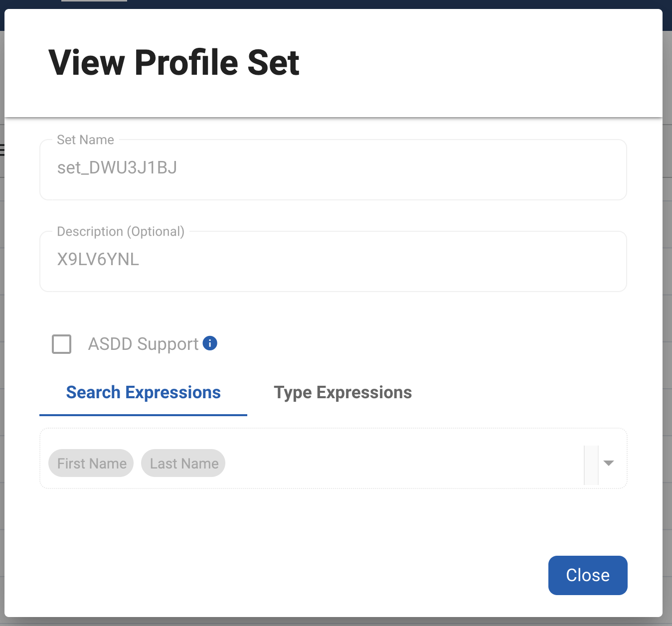Click the dark navigation bar above the dialog
This screenshot has width=672, height=626.
pyautogui.click(x=349, y=4)
